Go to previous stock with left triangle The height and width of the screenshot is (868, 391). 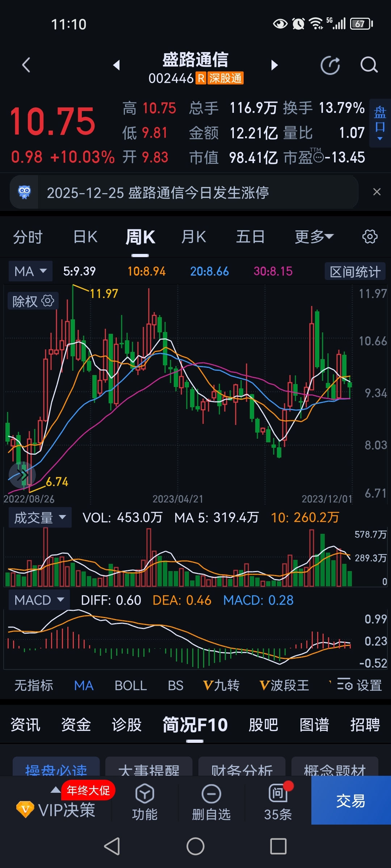[x=116, y=65]
